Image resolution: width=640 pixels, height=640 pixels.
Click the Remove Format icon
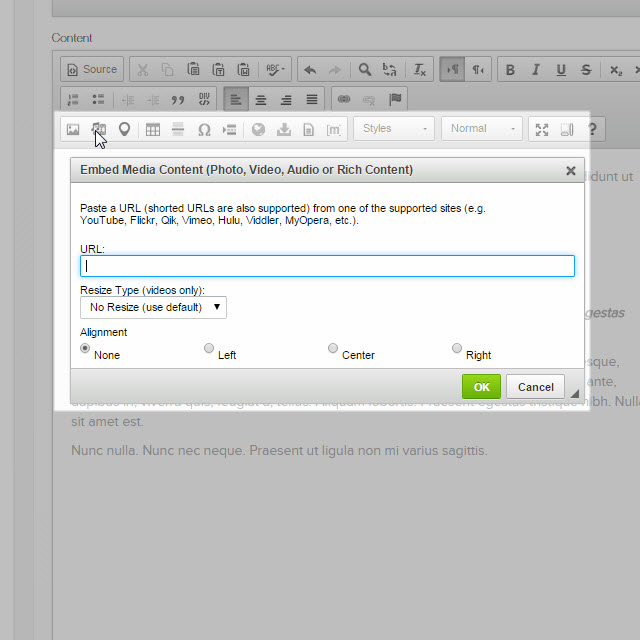[420, 70]
